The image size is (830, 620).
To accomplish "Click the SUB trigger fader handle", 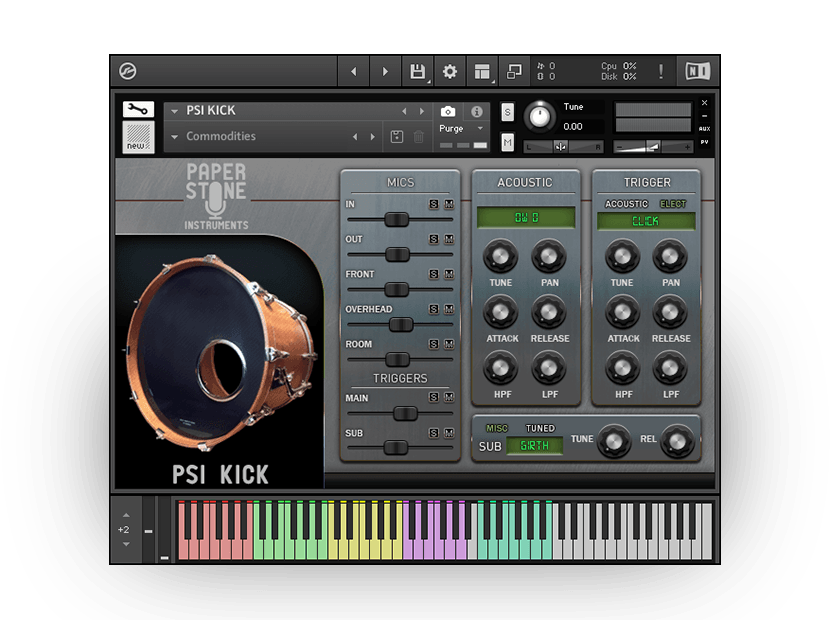I will [x=395, y=447].
